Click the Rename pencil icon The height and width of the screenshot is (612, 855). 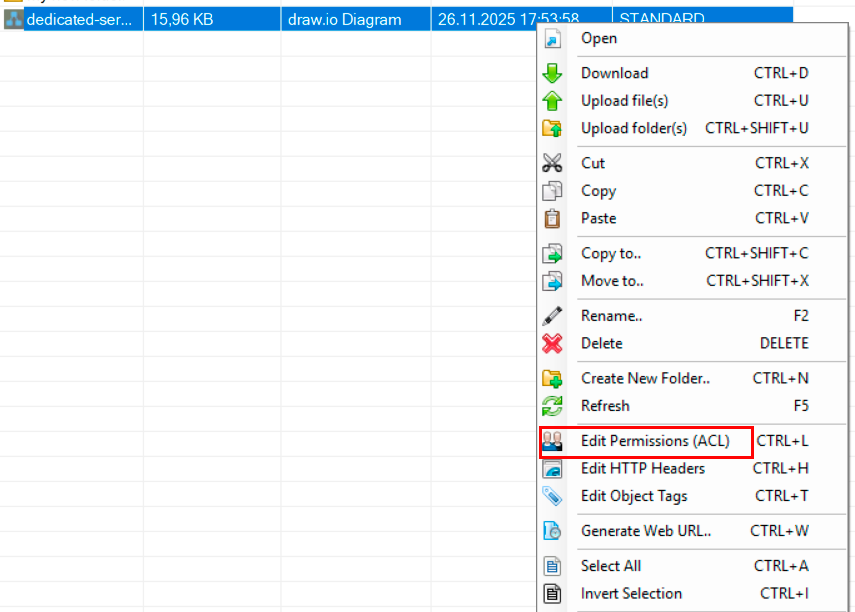(x=552, y=316)
